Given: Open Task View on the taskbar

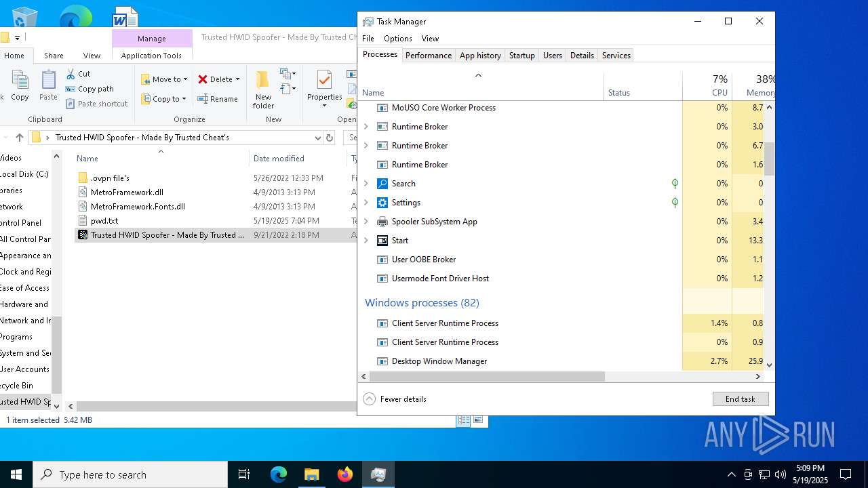Looking at the screenshot, I should click(244, 474).
